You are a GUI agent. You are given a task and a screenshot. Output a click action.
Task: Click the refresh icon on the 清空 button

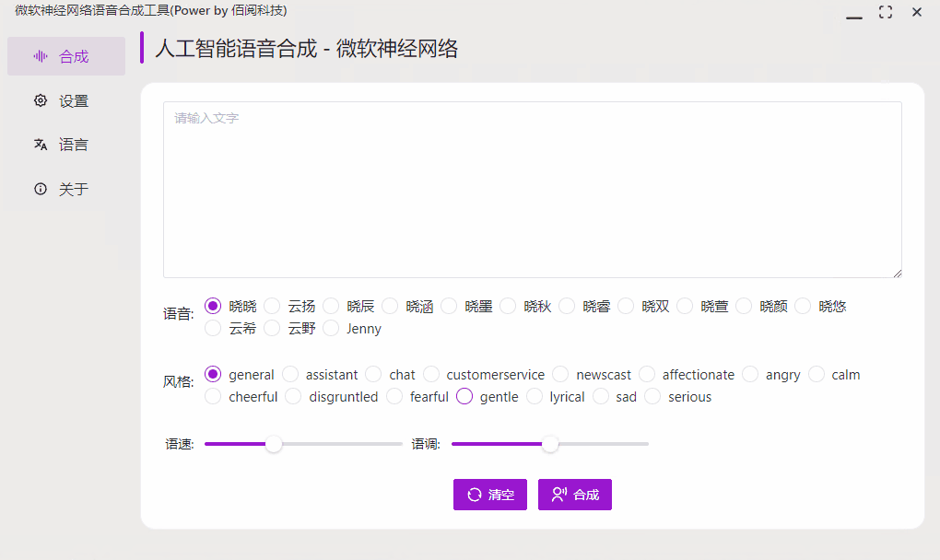point(475,495)
